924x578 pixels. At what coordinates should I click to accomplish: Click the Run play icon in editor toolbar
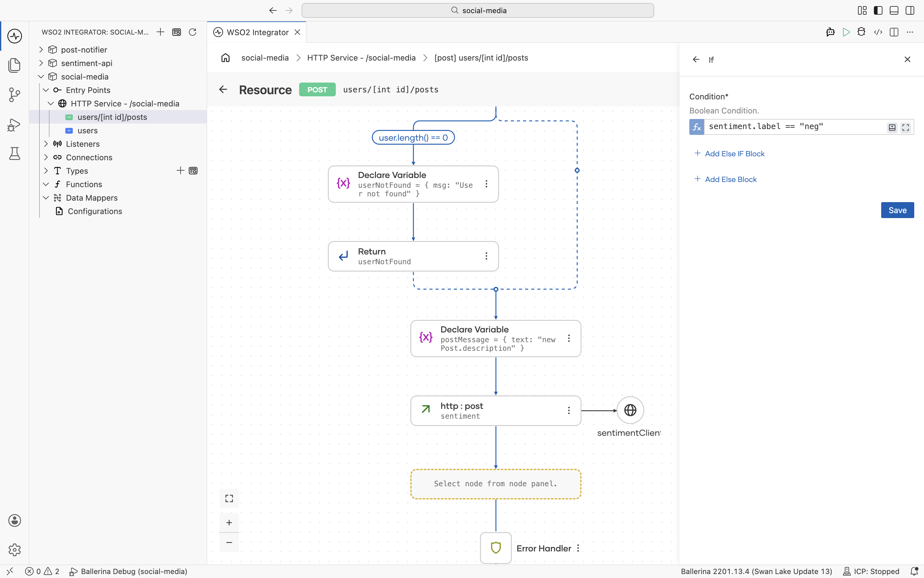846,32
